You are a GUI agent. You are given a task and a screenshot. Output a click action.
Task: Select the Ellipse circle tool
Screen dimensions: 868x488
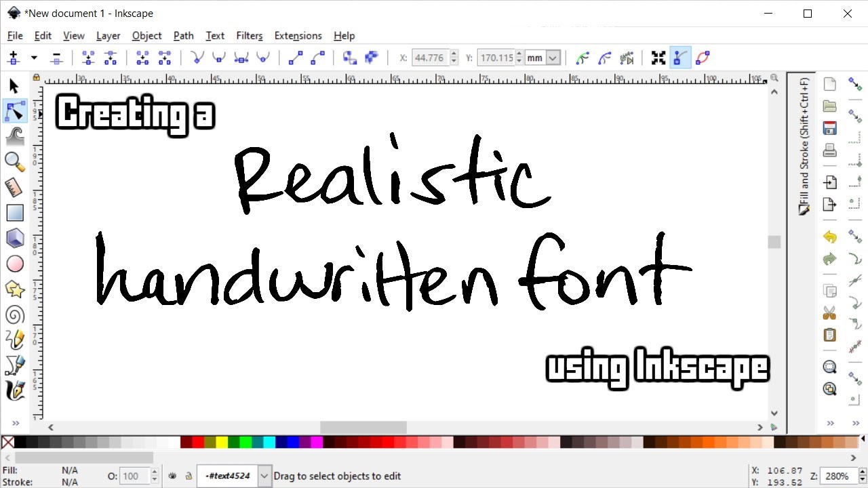pos(14,264)
